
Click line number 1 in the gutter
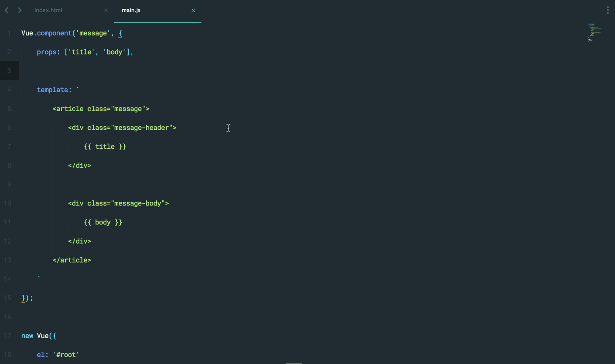(x=9, y=33)
